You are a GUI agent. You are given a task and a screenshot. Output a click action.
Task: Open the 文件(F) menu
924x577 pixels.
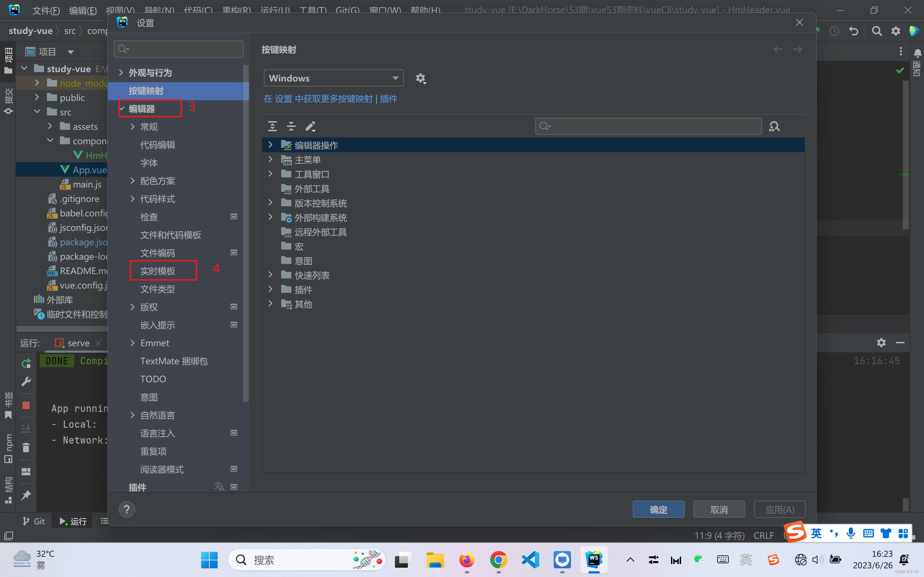click(46, 10)
